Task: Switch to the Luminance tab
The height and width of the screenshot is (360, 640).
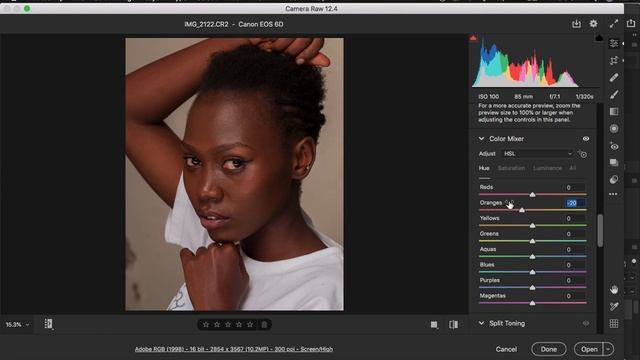Action: pyautogui.click(x=547, y=168)
